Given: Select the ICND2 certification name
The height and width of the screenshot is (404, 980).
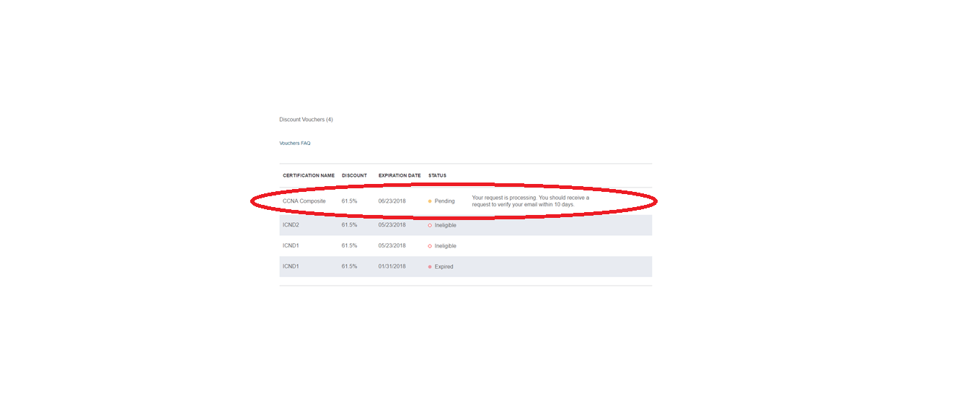Looking at the screenshot, I should pos(292,225).
